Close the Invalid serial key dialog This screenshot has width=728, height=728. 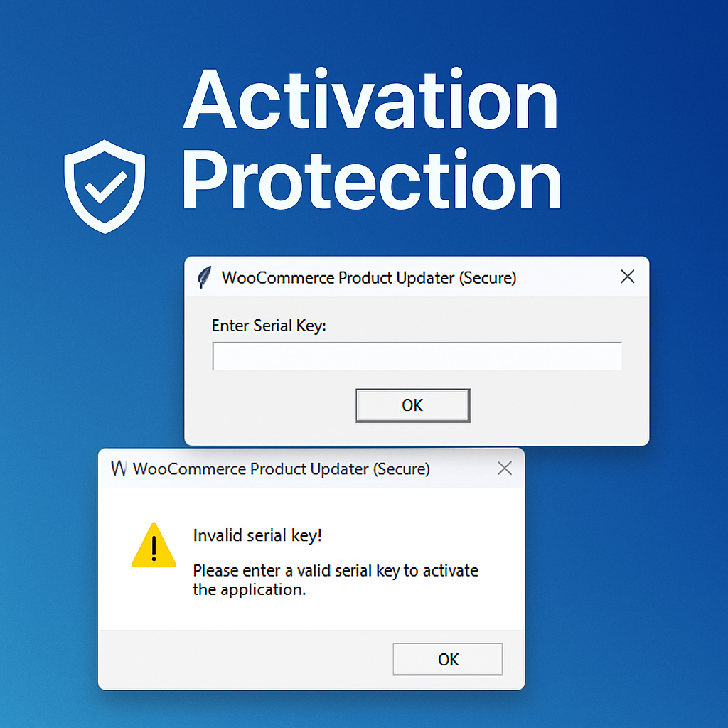504,468
